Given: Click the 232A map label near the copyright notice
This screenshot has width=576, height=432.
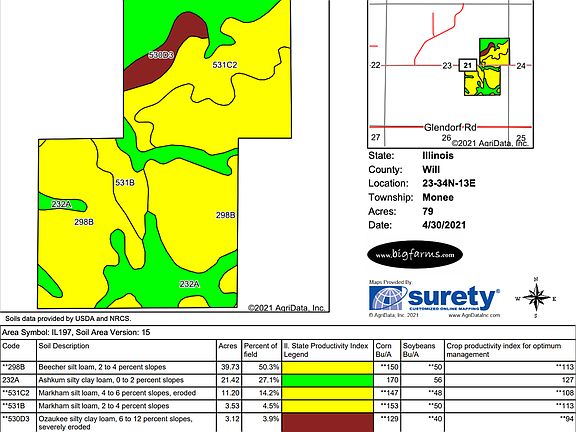Looking at the screenshot, I should click(x=190, y=284).
